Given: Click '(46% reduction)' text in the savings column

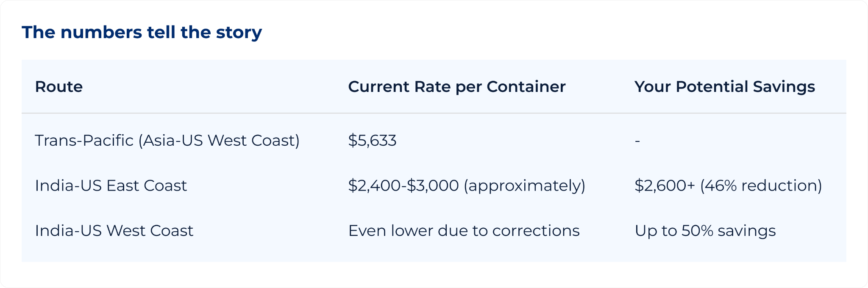Looking at the screenshot, I should (761, 186).
